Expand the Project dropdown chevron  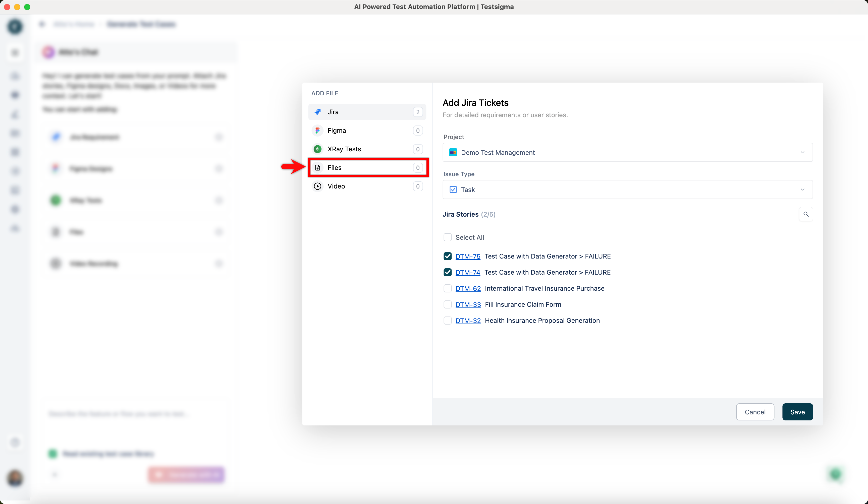pos(802,153)
